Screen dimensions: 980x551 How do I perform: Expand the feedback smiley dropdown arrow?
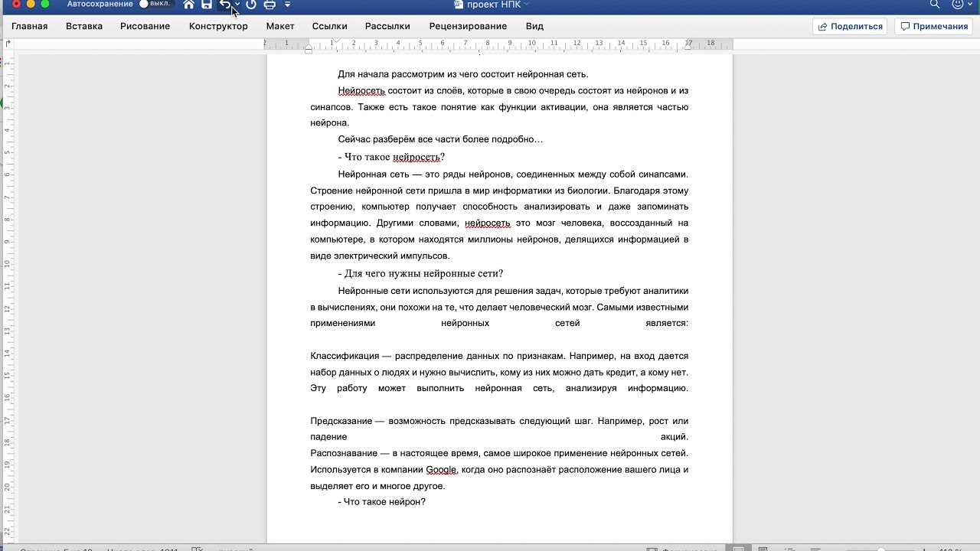click(969, 5)
